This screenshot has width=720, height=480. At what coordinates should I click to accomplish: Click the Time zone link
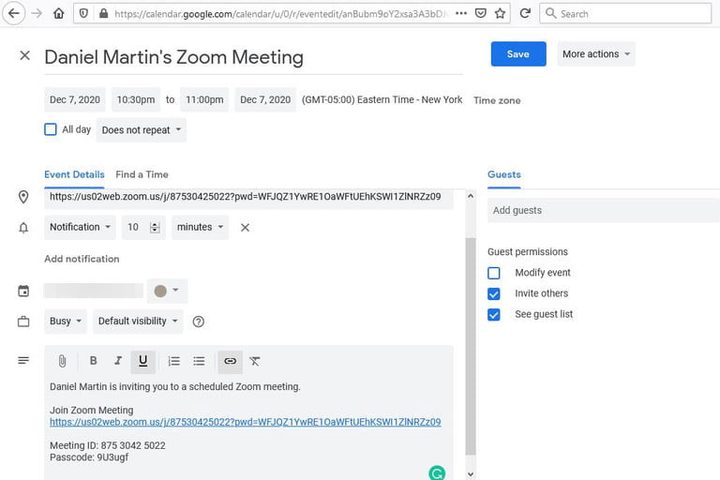[497, 101]
